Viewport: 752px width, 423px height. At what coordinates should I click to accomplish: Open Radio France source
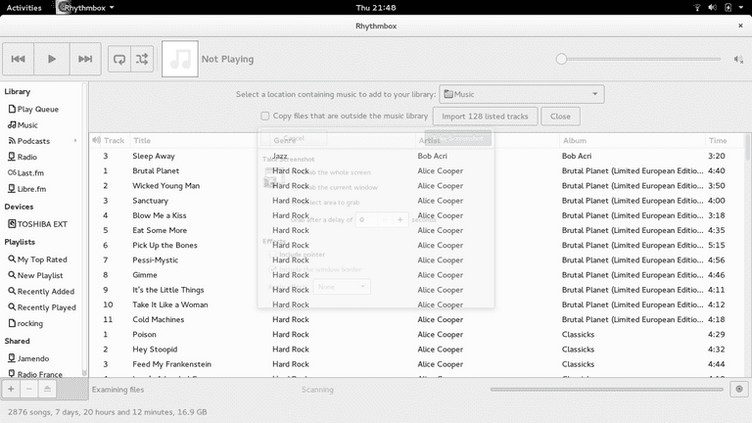pos(35,374)
